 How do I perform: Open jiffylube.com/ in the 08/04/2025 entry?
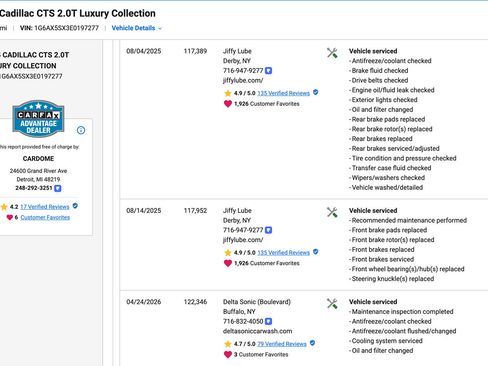(x=243, y=80)
